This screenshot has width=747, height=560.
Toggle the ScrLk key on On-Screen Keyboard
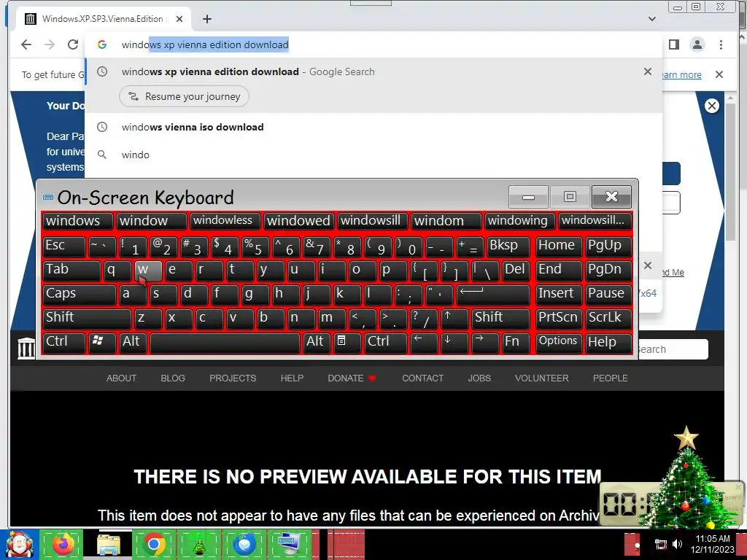tap(608, 319)
